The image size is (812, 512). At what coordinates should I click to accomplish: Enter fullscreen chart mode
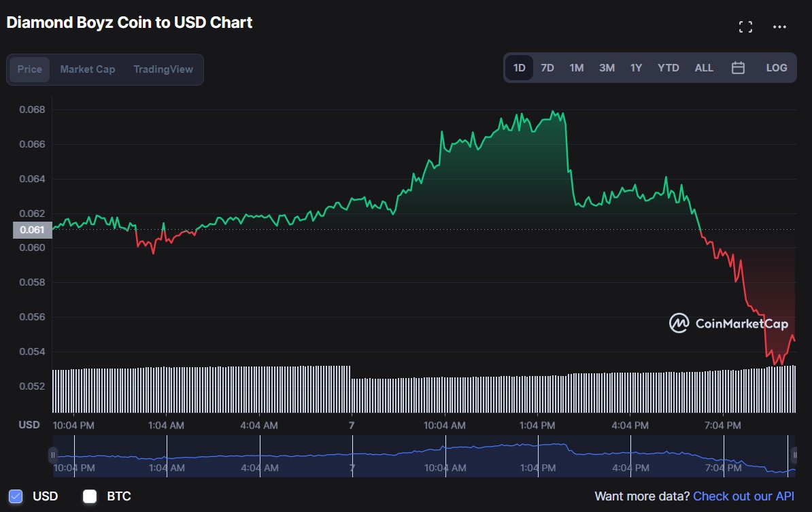click(x=745, y=27)
